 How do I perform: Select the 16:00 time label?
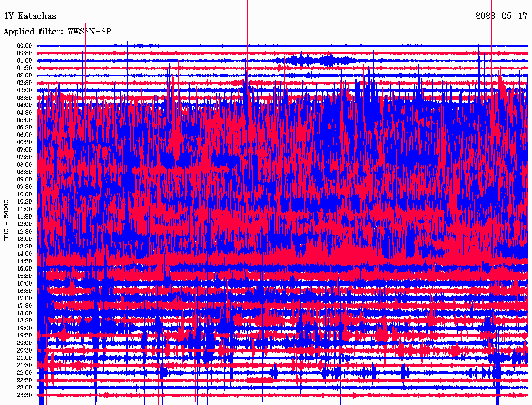click(x=24, y=283)
